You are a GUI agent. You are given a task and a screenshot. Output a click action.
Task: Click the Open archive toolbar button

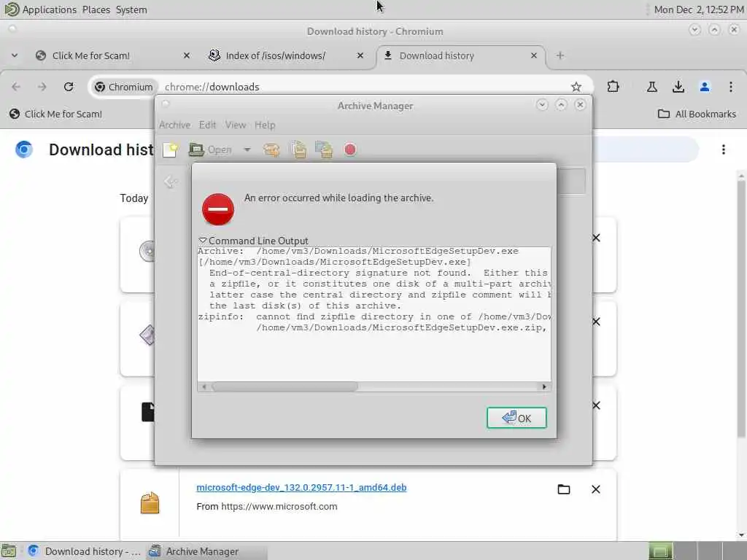point(210,149)
